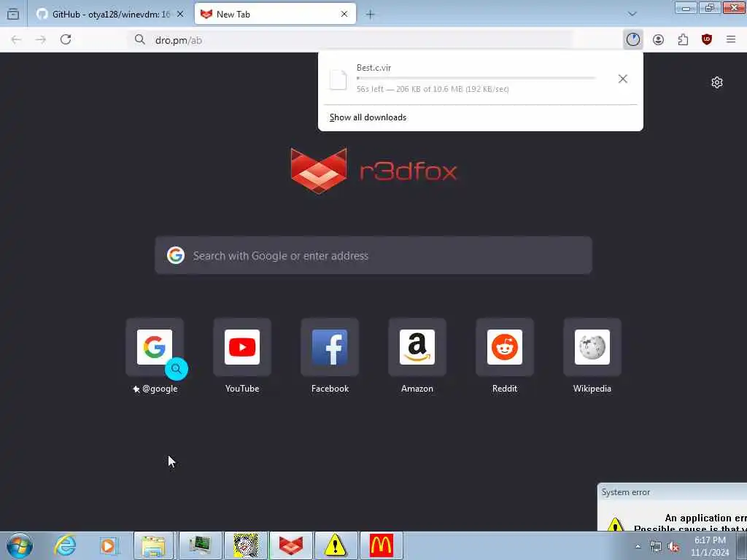Click the r3dfox logo

[x=374, y=171]
